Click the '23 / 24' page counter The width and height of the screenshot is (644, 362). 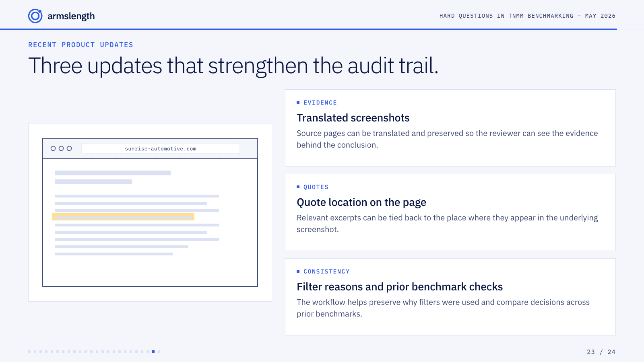tap(601, 352)
